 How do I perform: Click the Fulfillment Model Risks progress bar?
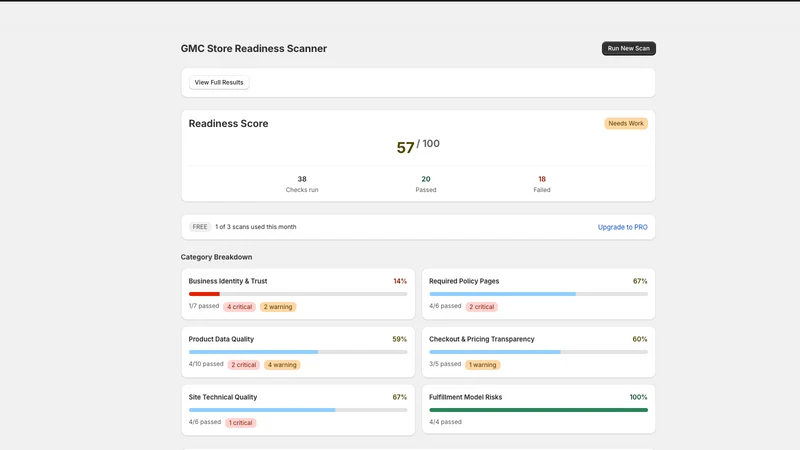coord(538,410)
